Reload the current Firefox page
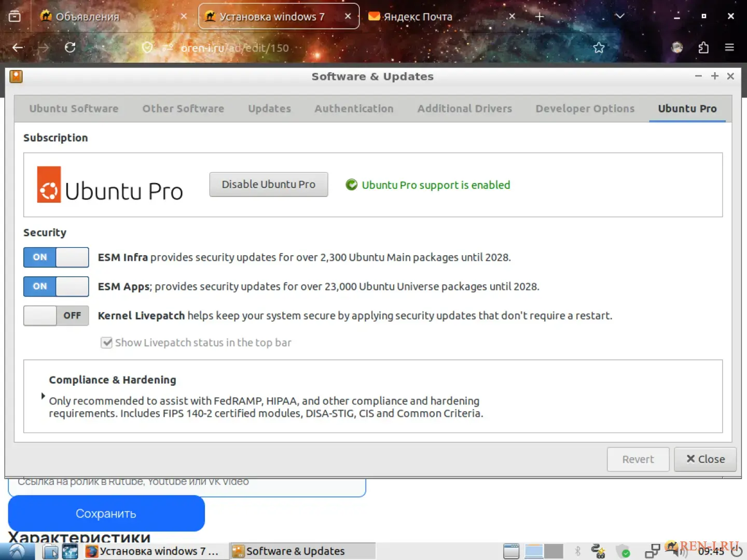The width and height of the screenshot is (747, 560). coord(70,48)
